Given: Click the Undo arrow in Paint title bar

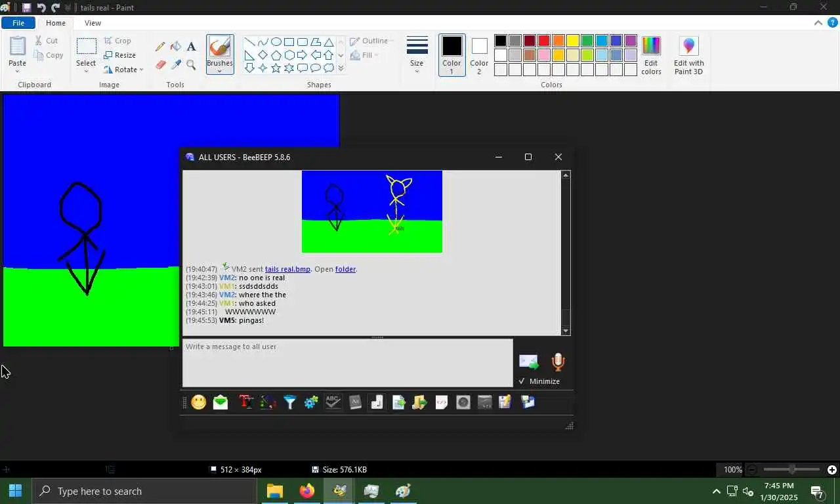Looking at the screenshot, I should (41, 7).
